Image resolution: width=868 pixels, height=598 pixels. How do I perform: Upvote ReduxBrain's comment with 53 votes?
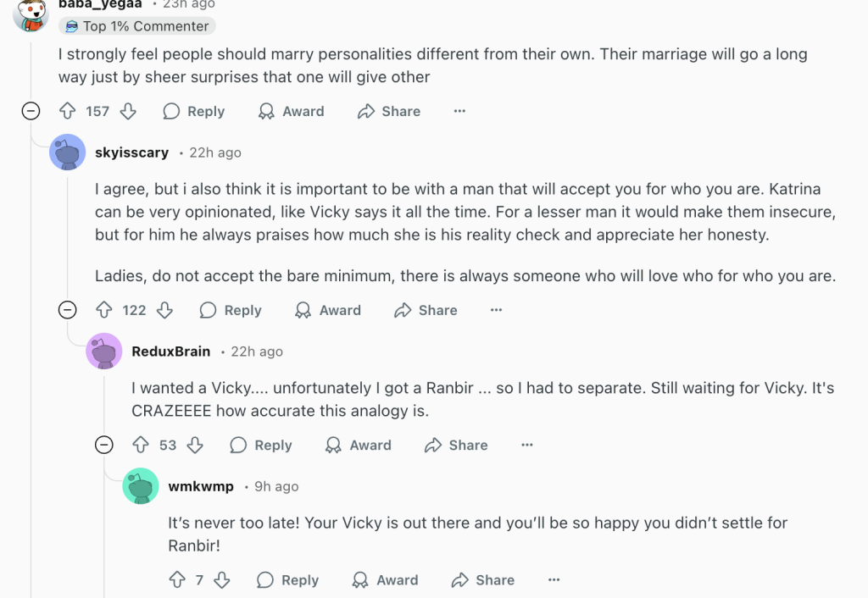coord(141,445)
